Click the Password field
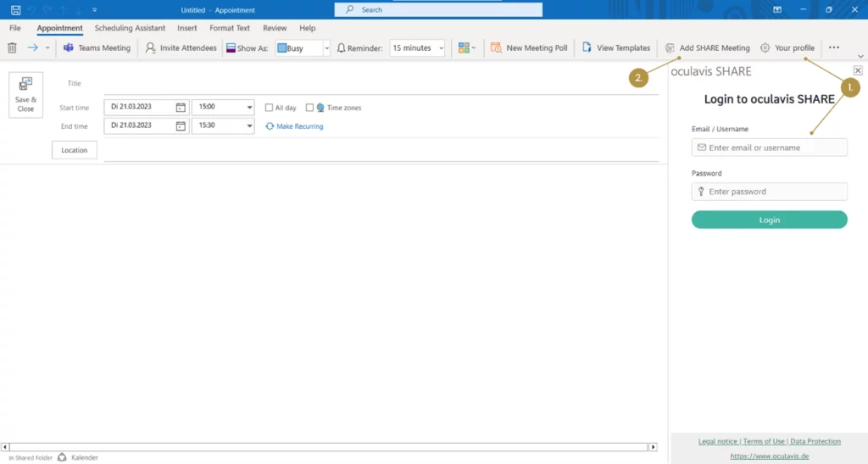Screen dimensions: 868x464 770,192
